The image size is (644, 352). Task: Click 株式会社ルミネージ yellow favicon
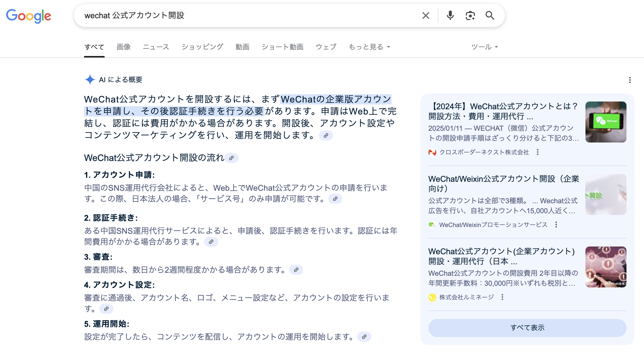click(432, 297)
